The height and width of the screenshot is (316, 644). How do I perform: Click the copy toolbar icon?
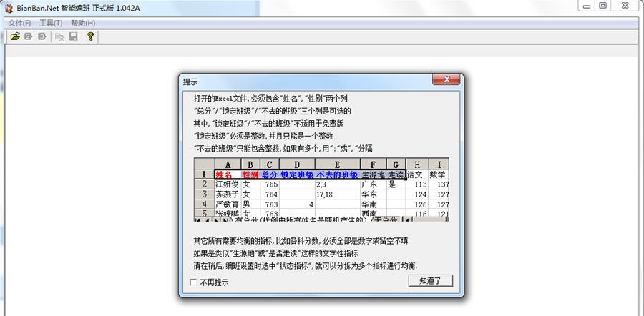pos(60,37)
